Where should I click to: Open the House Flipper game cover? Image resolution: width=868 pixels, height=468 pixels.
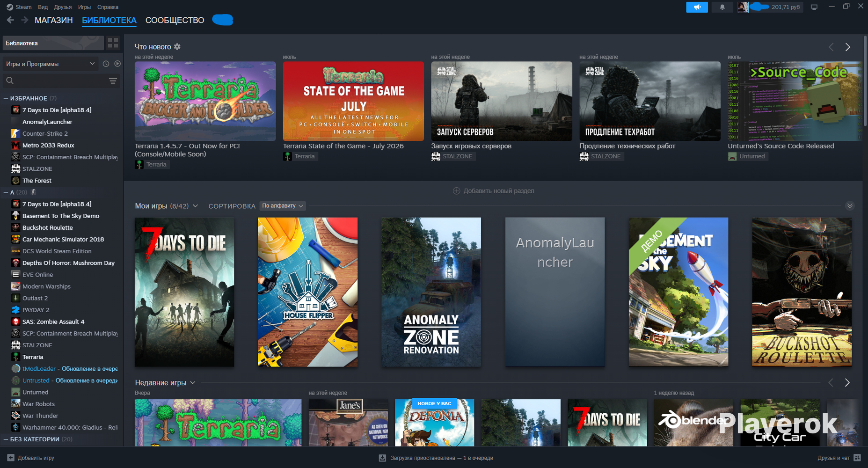click(x=308, y=292)
